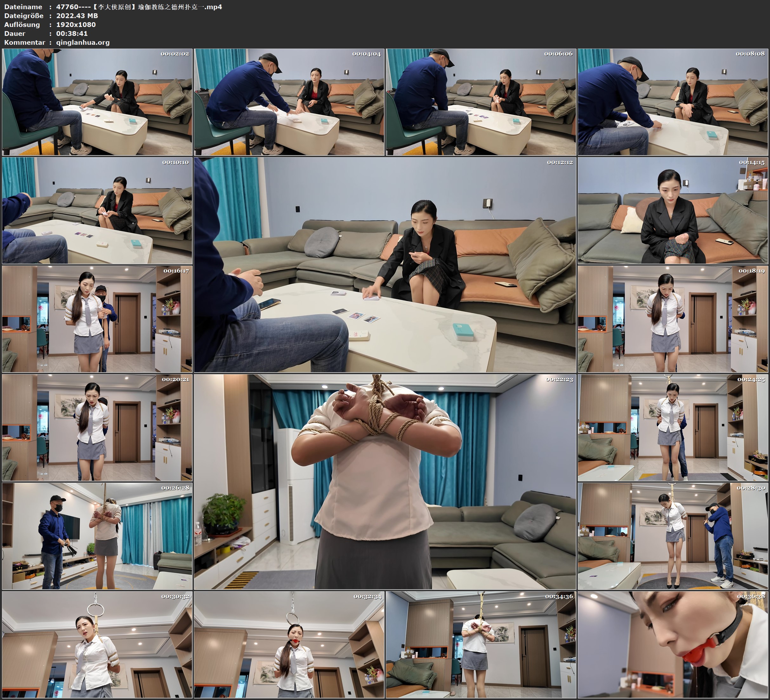Open the frame marked 00:32:34
The height and width of the screenshot is (700, 770).
point(289,644)
